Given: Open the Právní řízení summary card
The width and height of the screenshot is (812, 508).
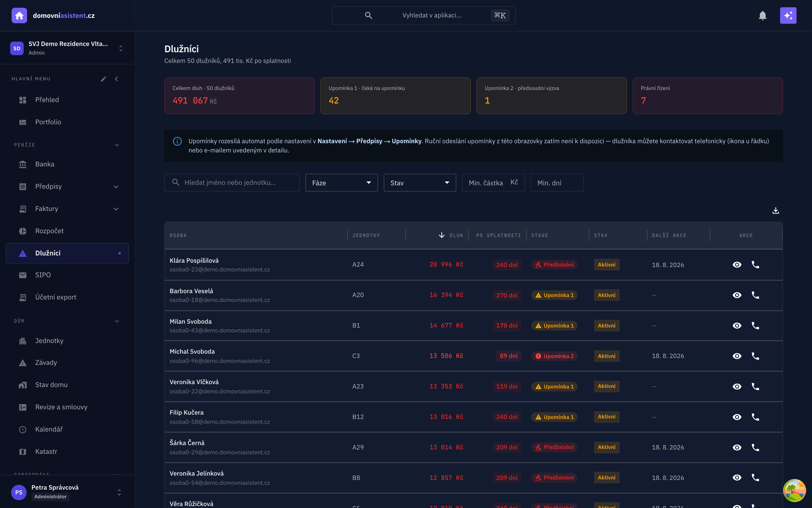Looking at the screenshot, I should pyautogui.click(x=708, y=96).
